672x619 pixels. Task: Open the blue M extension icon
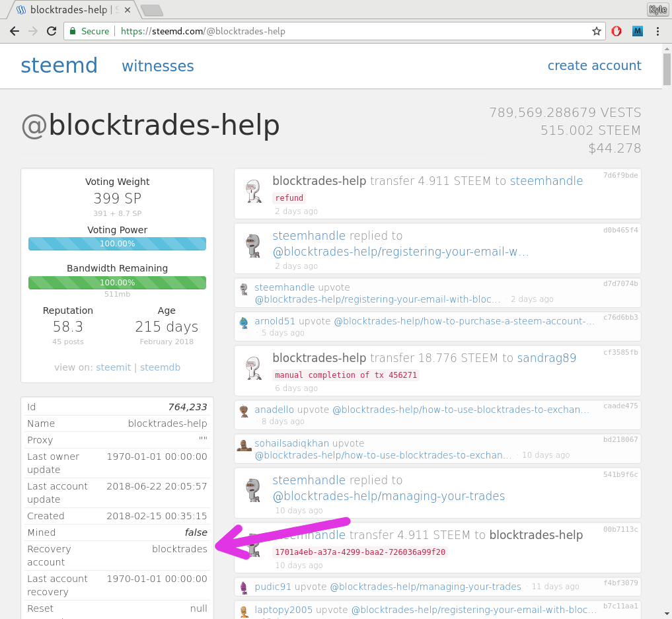pos(637,31)
